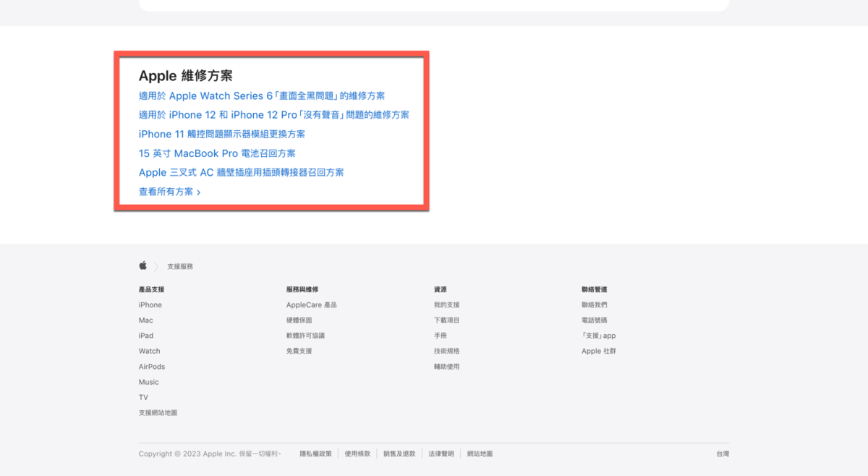The image size is (868, 476).
Task: Go to iPhone support in footer
Action: (x=150, y=305)
